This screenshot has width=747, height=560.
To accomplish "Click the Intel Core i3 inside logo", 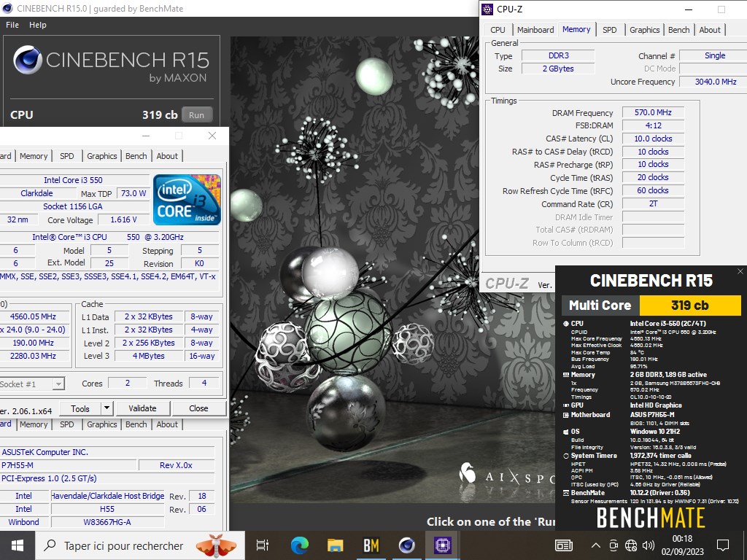I will (x=187, y=200).
